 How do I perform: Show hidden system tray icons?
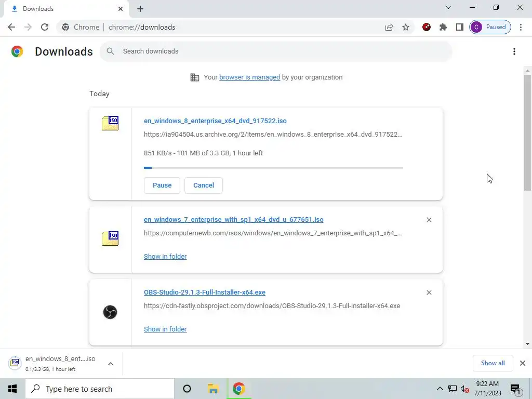(440, 389)
